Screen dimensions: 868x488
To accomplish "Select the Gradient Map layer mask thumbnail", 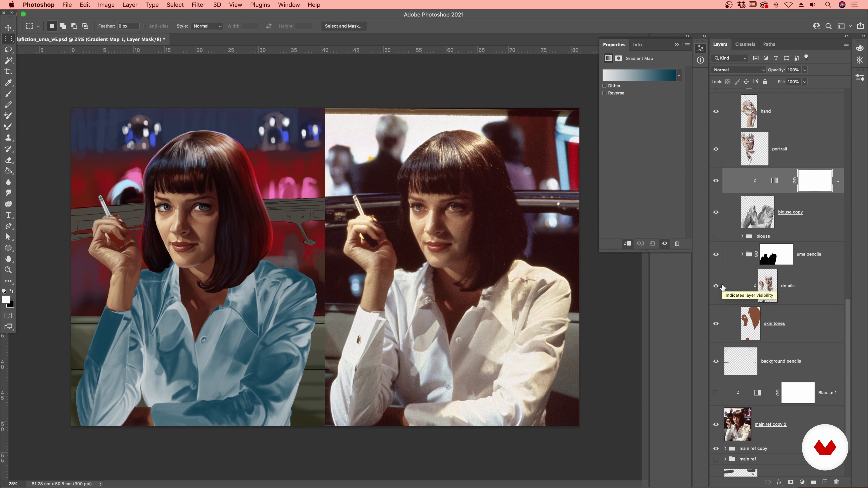I will coord(815,181).
